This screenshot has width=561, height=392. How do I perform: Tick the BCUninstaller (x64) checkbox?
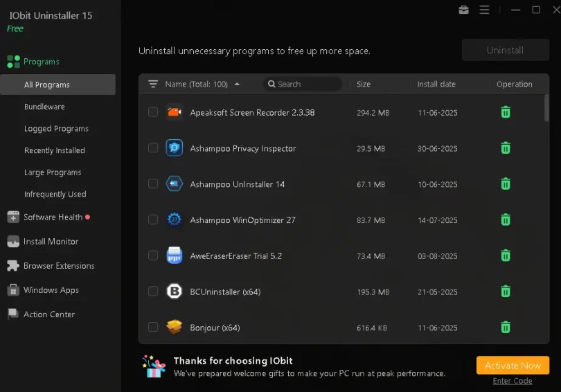153,291
